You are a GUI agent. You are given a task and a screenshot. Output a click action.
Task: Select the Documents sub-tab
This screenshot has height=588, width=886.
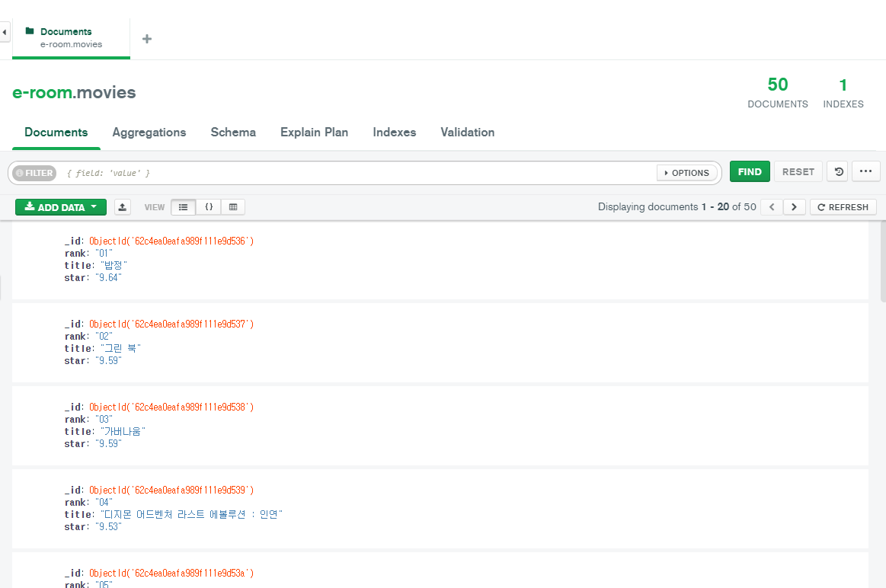click(x=56, y=133)
